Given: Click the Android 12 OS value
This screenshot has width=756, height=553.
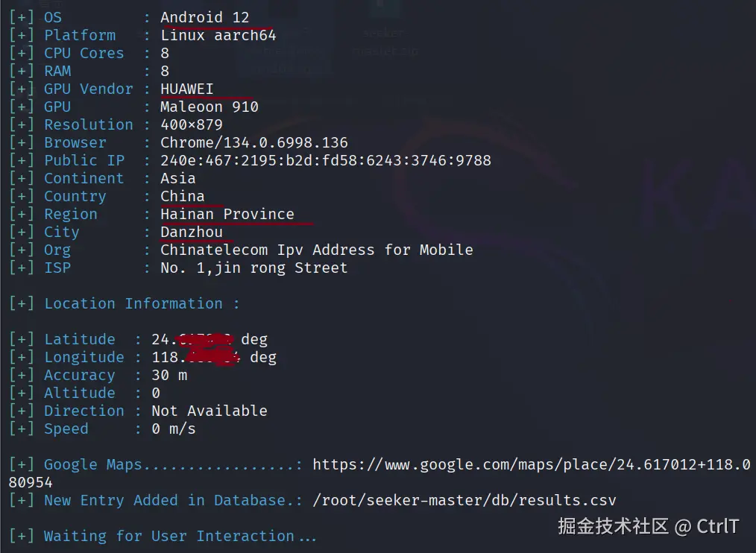Looking at the screenshot, I should coord(205,17).
